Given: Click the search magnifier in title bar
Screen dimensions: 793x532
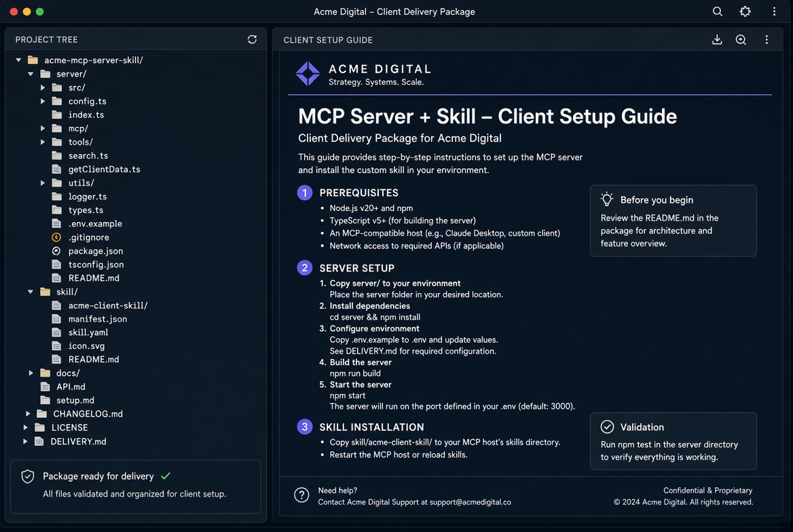Looking at the screenshot, I should click(x=717, y=11).
